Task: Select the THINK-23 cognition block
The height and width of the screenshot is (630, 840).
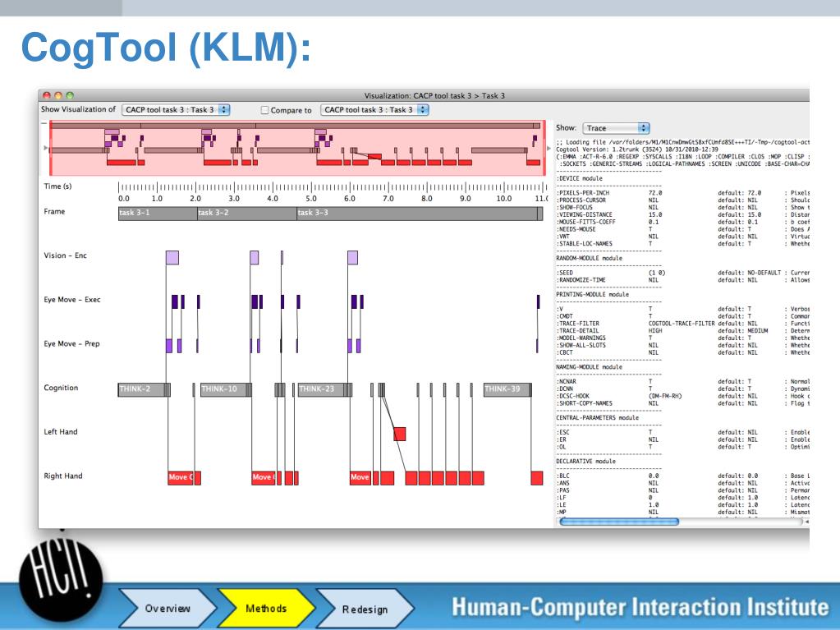Action: [321, 389]
